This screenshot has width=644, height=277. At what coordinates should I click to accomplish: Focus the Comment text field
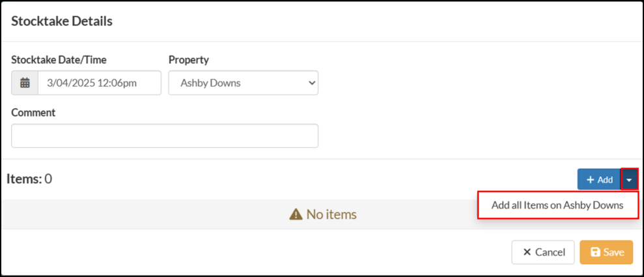[x=165, y=136]
